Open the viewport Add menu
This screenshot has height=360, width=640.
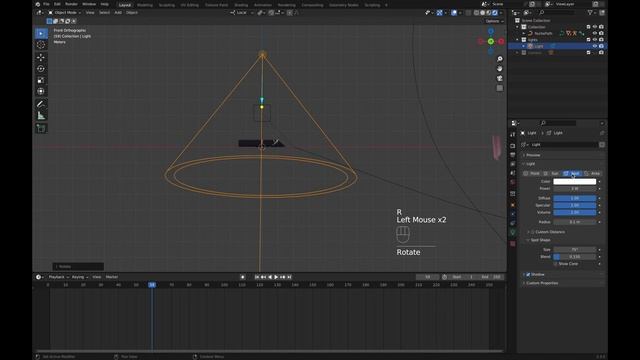pyautogui.click(x=118, y=13)
